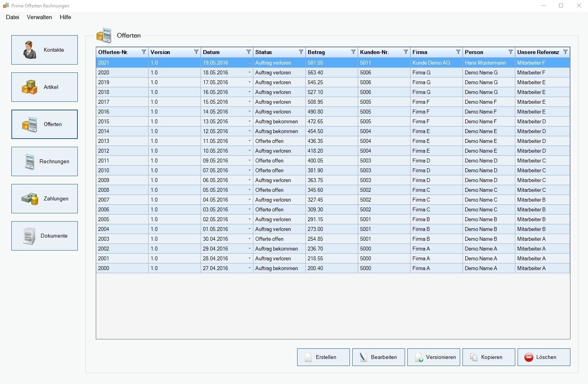588x384 pixels.
Task: Click the Datum column filter icon
Action: pos(249,52)
